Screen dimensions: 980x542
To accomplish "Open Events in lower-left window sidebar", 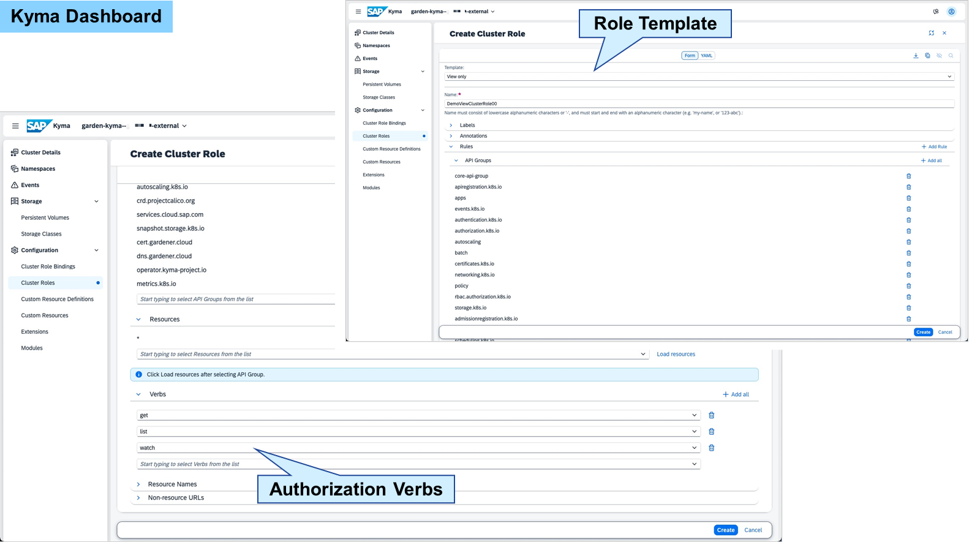I will (x=30, y=185).
